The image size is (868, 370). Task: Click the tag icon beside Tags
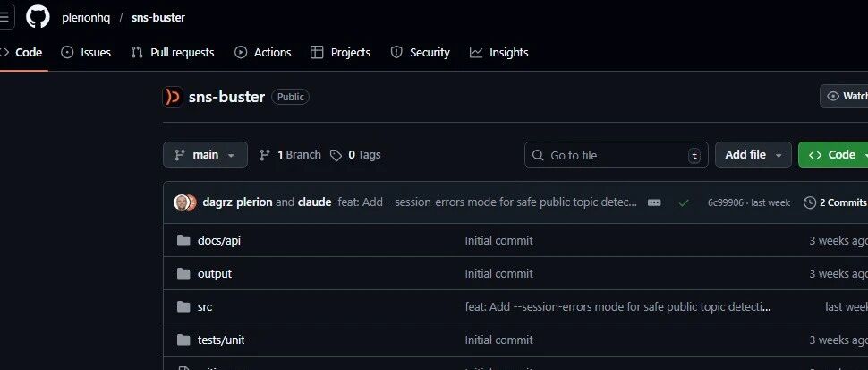(336, 156)
